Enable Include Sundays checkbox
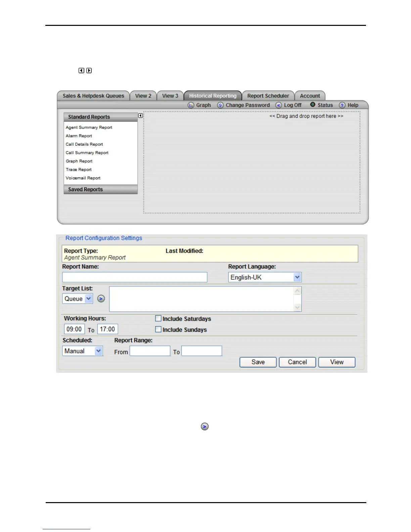Screen dimensions: 411x532 tap(158, 329)
